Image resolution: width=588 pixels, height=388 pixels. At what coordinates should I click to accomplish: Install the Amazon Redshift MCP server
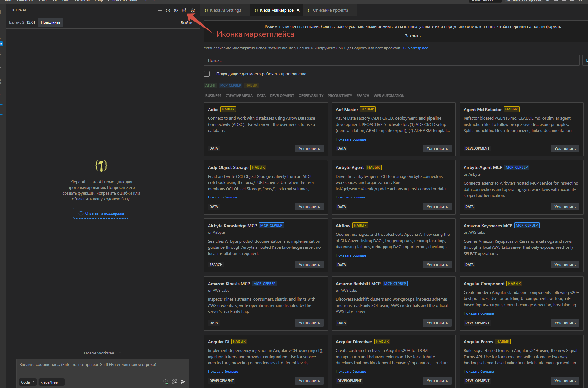pyautogui.click(x=437, y=323)
